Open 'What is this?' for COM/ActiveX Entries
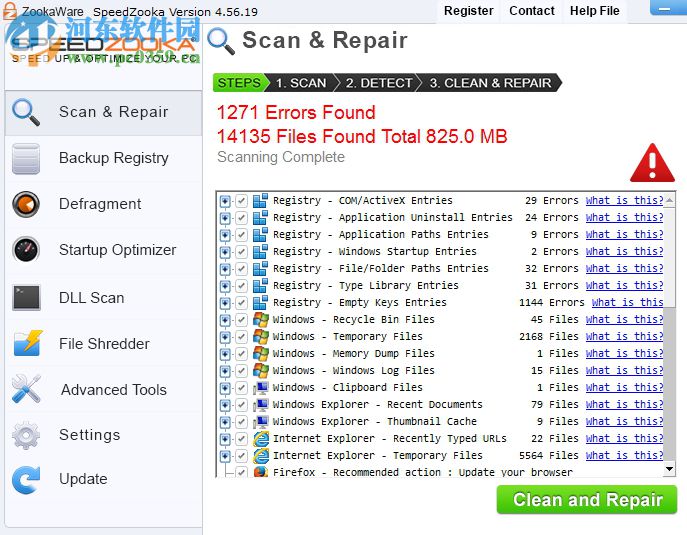Viewport: 687px width, 535px height. 624,200
